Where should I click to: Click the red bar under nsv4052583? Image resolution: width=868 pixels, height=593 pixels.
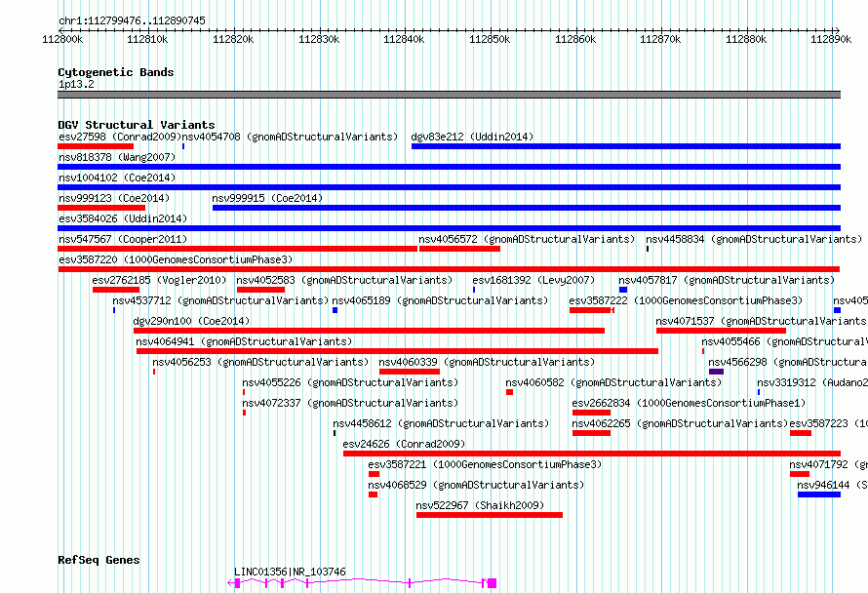[x=260, y=290]
